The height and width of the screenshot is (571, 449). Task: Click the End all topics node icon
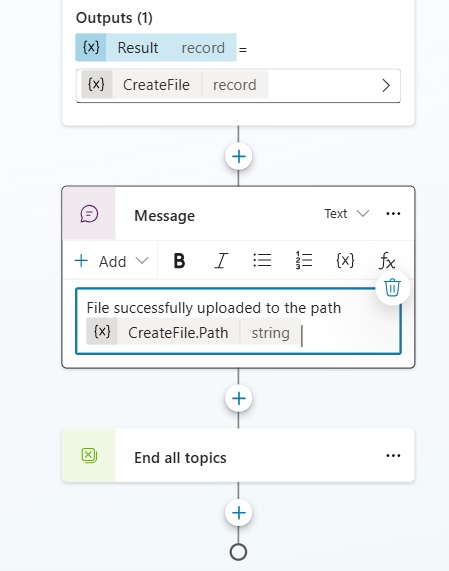tap(89, 456)
